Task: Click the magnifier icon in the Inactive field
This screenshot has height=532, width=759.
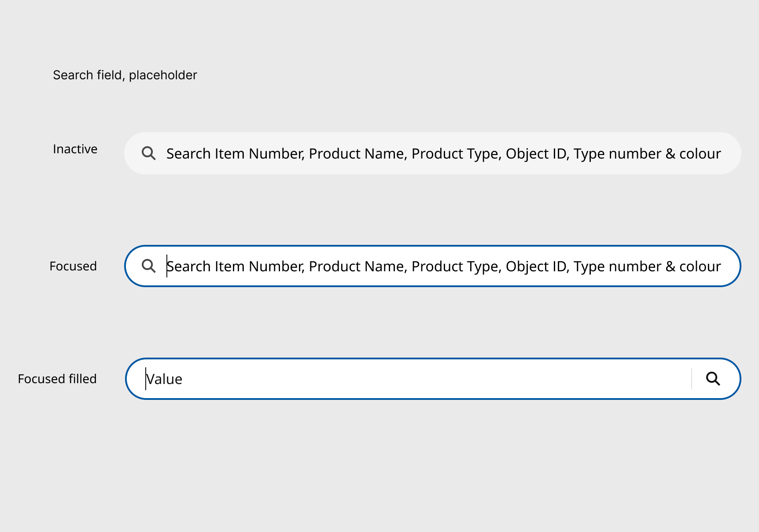Action: coord(149,153)
